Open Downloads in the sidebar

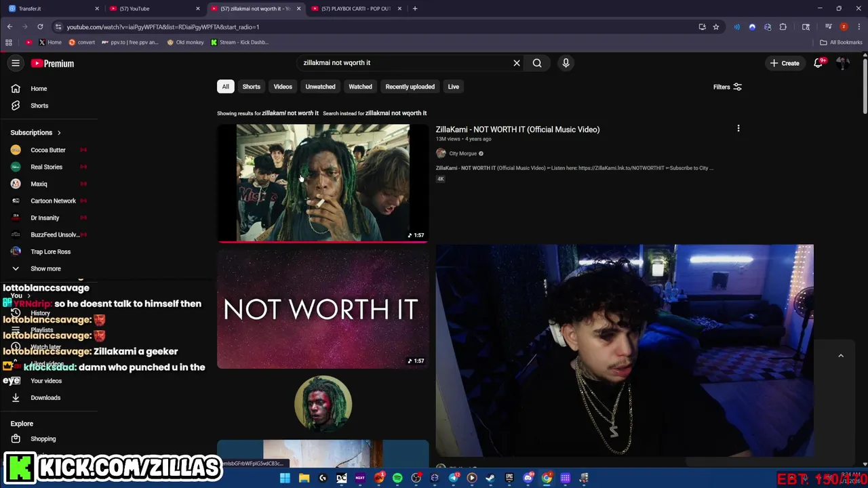click(45, 398)
